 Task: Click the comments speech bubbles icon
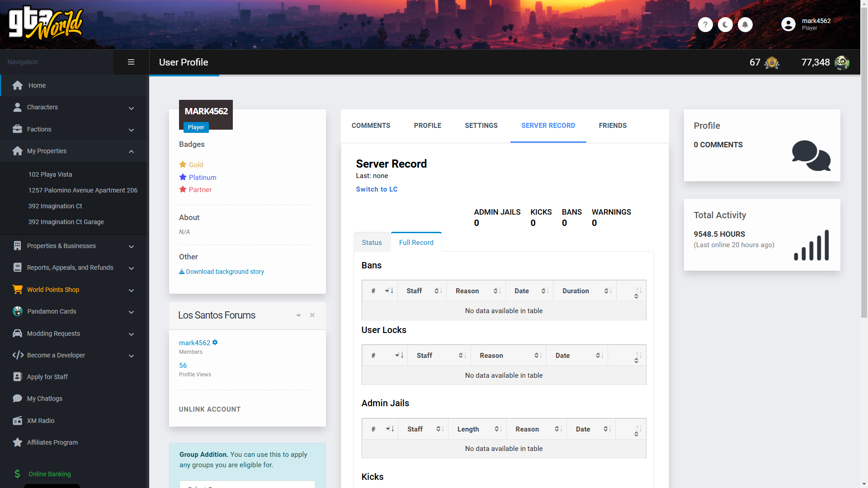tap(811, 155)
